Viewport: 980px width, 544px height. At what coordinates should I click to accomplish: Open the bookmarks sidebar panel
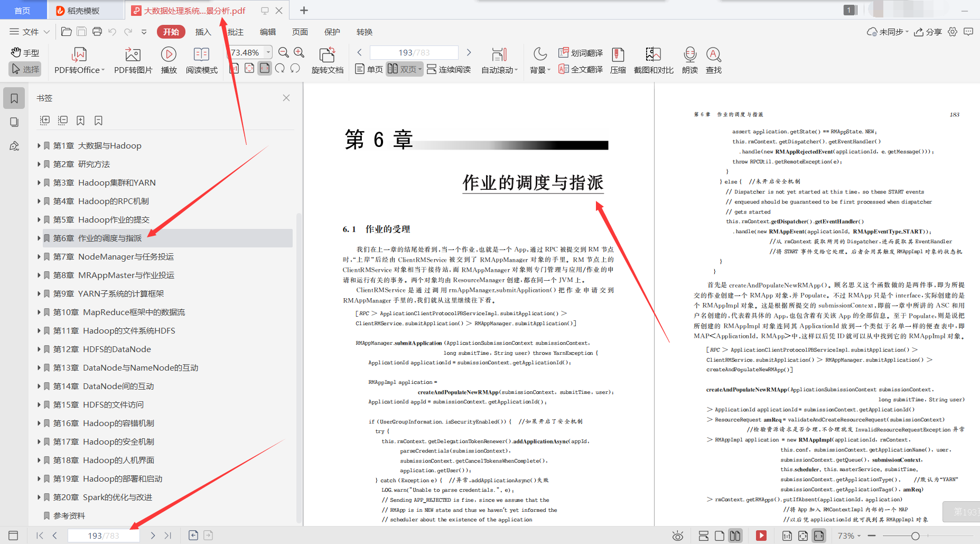pos(14,98)
